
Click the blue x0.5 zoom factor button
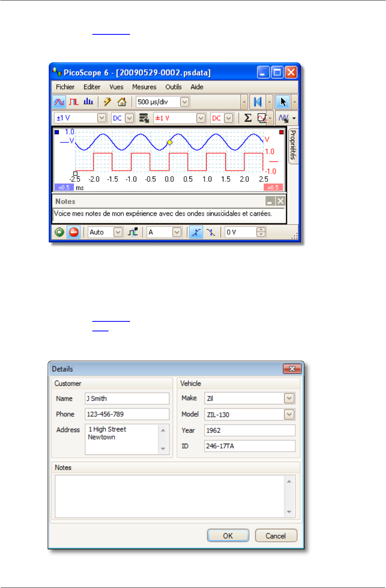64,187
